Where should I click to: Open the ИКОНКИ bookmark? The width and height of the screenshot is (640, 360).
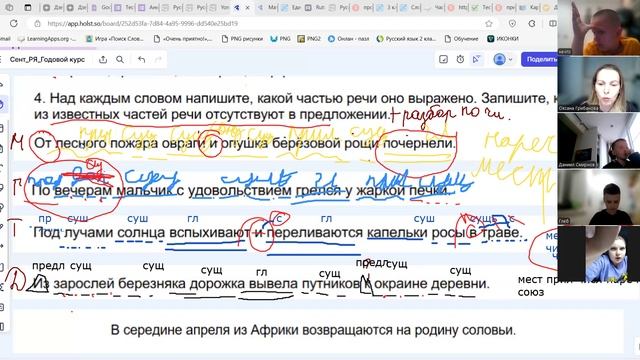point(503,39)
